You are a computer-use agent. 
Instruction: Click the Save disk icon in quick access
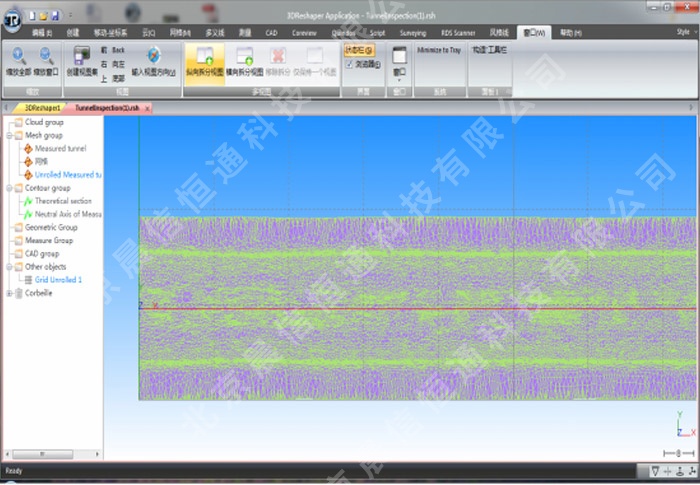pos(55,16)
